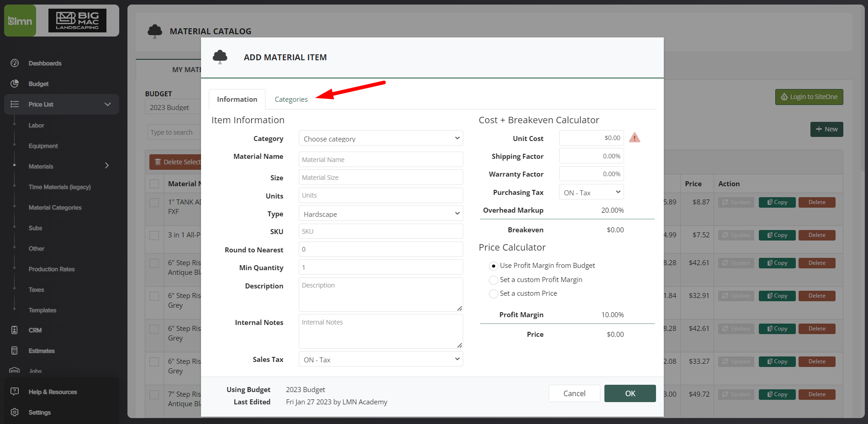The width and height of the screenshot is (868, 424).
Task: Collapse the Price List chevron
Action: click(x=108, y=104)
